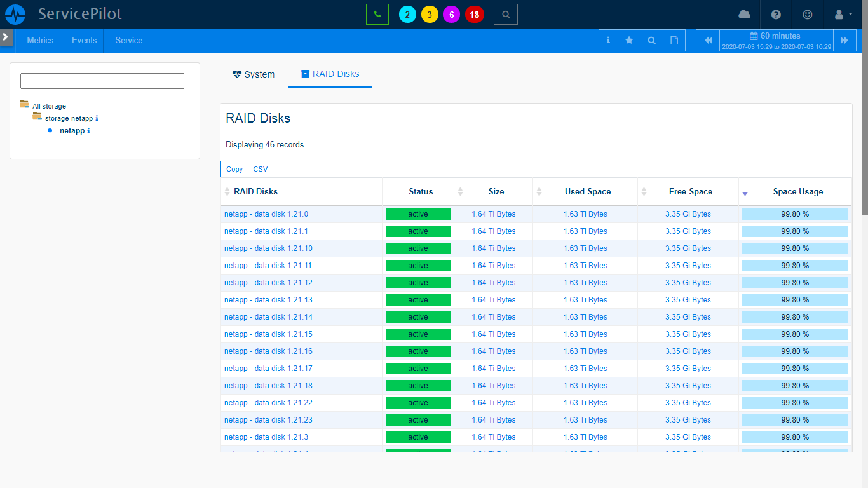The image size is (868, 488).
Task: Click the phone icon next to alert counters
Action: [377, 13]
